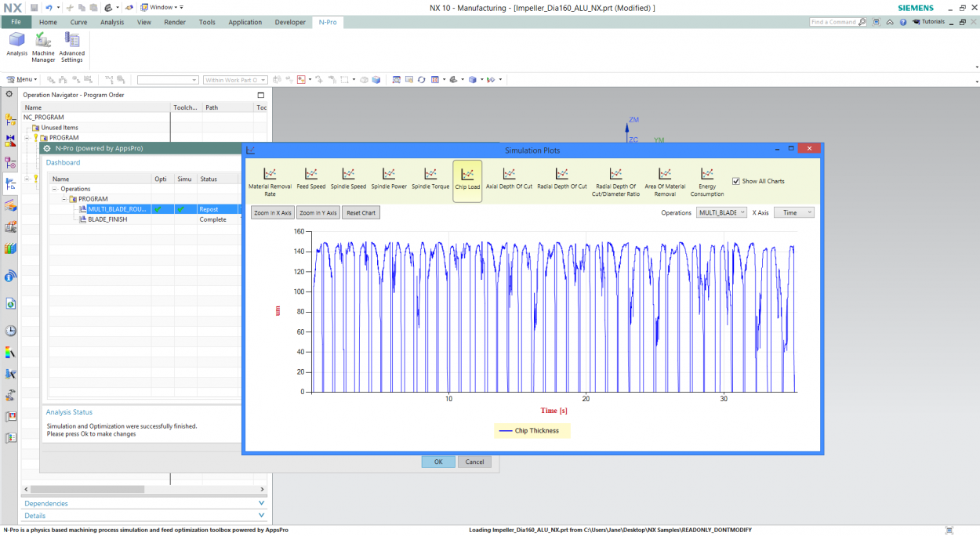Open N-Pro Advanced Settings
The image size is (980, 536).
[72, 47]
